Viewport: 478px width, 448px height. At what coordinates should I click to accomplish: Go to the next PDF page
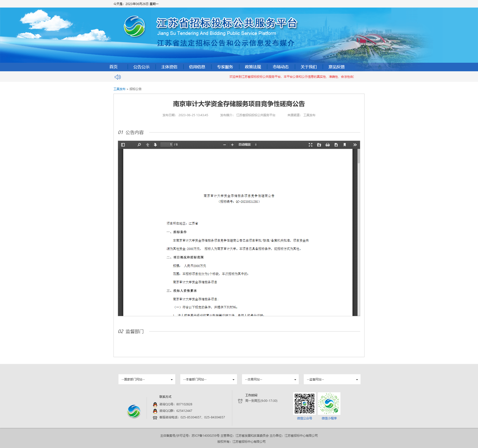coord(155,145)
